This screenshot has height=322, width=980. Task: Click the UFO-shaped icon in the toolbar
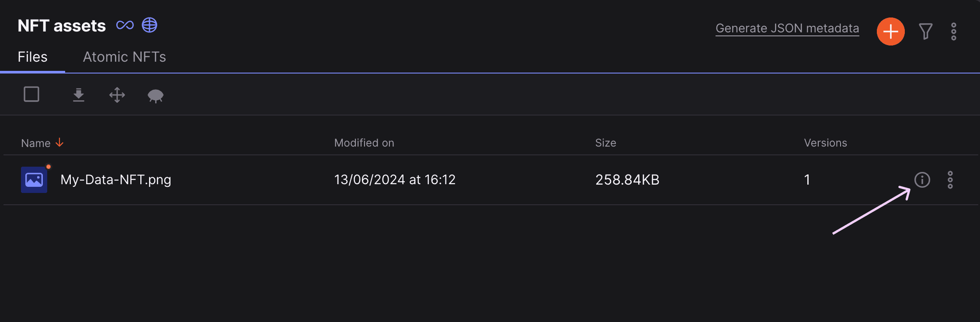click(x=156, y=96)
